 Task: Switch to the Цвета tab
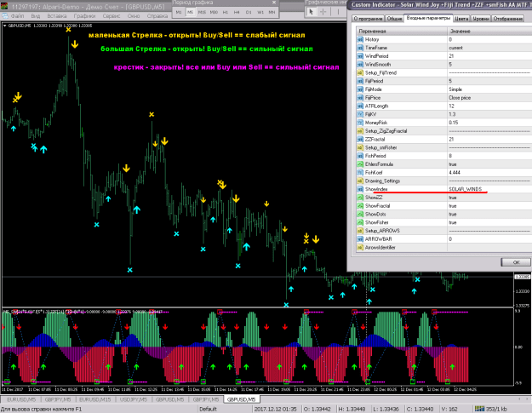[461, 19]
